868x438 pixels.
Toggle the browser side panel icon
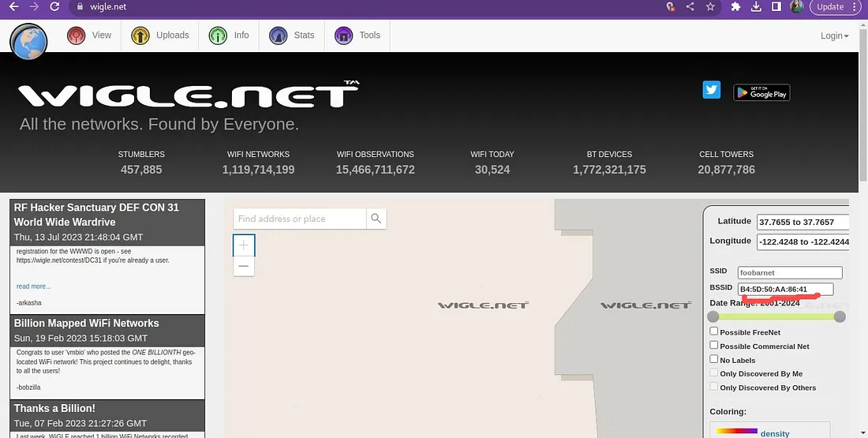776,6
